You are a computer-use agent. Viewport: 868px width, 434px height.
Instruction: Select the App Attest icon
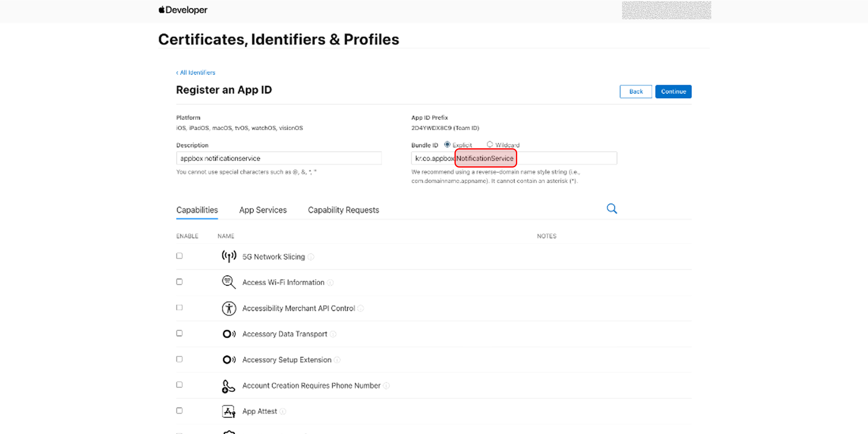point(228,411)
